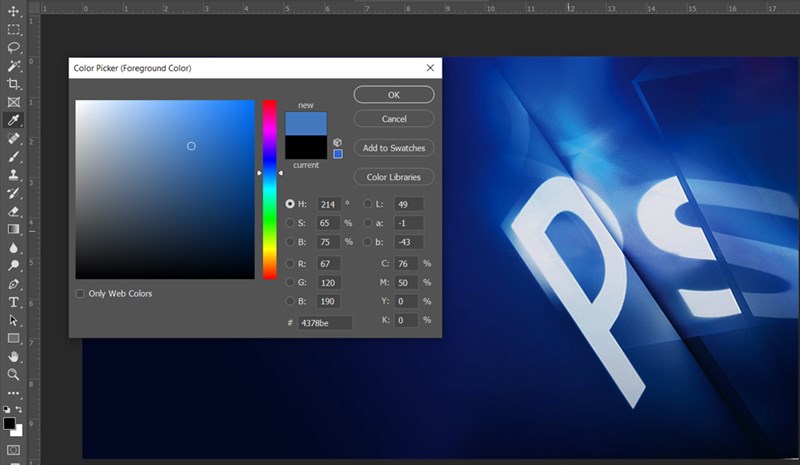The height and width of the screenshot is (465, 800).
Task: Toggle Quick Mask mode icon
Action: (13, 450)
